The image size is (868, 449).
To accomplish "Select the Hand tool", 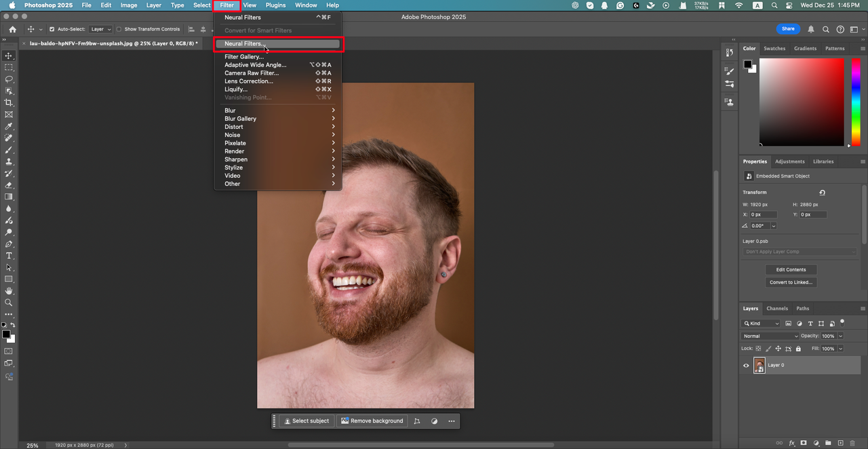I will [9, 291].
